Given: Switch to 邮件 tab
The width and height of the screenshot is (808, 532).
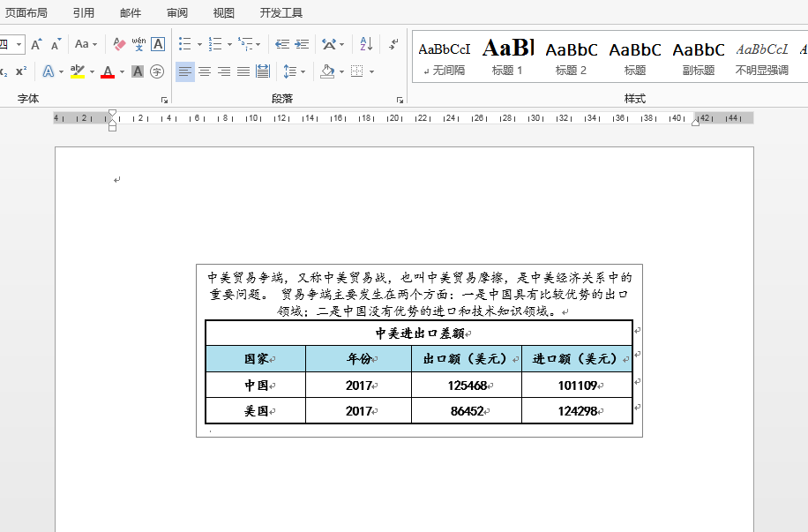Looking at the screenshot, I should point(131,13).
